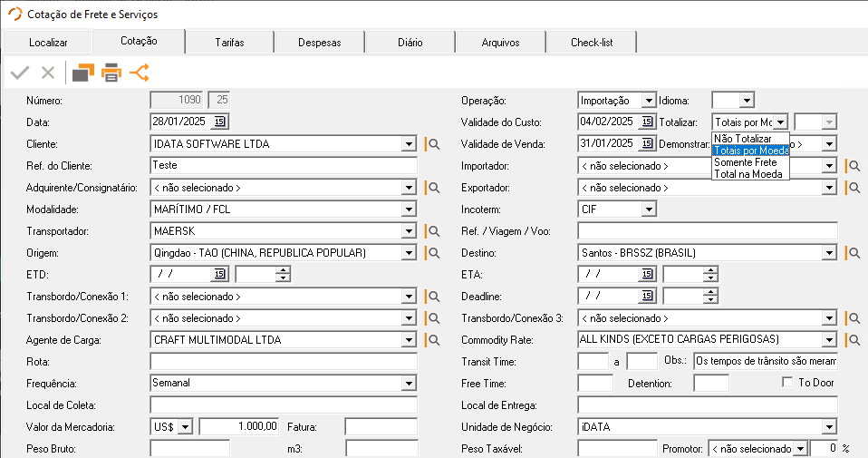The image size is (868, 458).
Task: Open the US$ currency dropdown
Action: [x=186, y=427]
